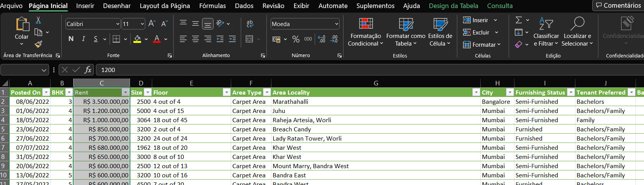The height and width of the screenshot is (185, 644).
Task: Increase indent
Action: [232, 39]
